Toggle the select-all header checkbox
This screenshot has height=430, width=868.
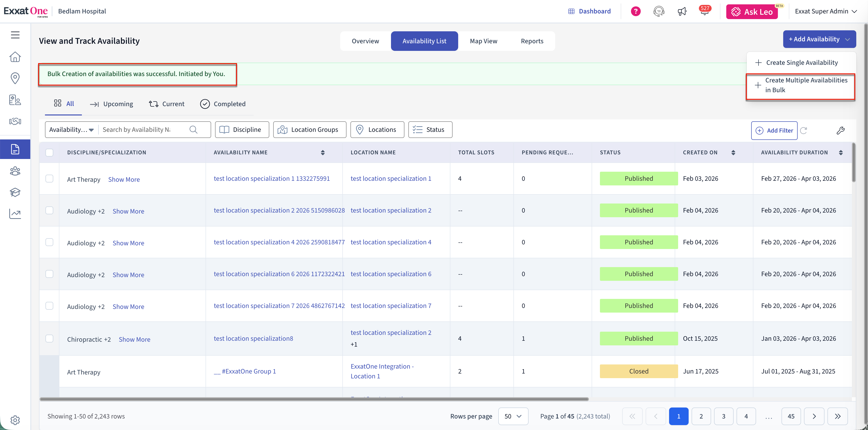pos(50,152)
